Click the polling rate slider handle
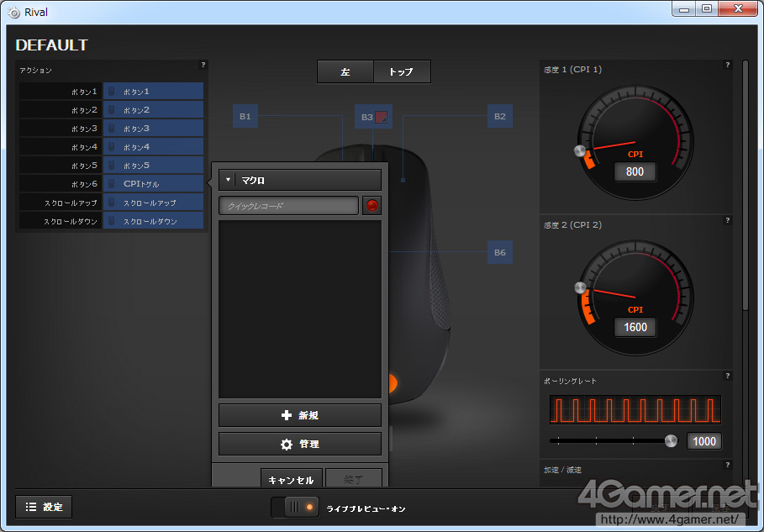The width and height of the screenshot is (764, 532). 671,441
